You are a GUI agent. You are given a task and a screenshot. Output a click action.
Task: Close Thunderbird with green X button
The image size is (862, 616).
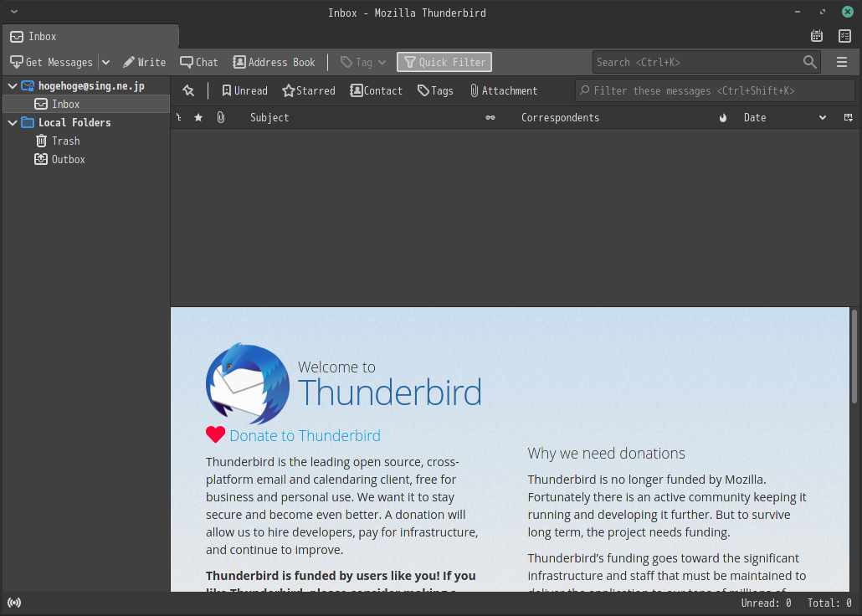tap(847, 12)
